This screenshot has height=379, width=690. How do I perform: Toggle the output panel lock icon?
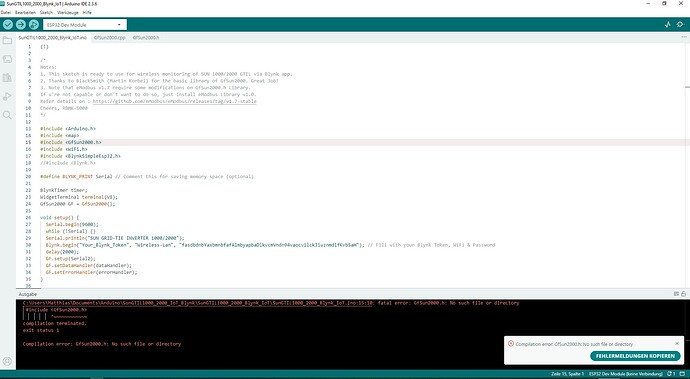click(x=683, y=294)
